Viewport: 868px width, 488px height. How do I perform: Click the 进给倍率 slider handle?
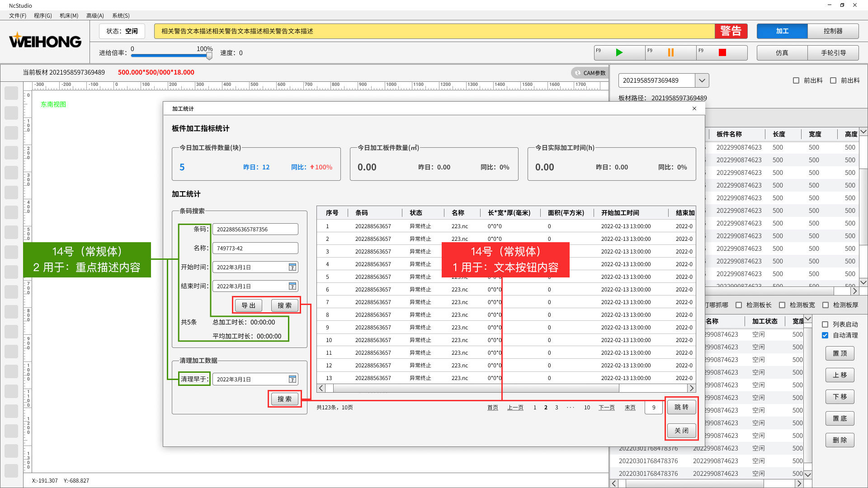pyautogui.click(x=209, y=56)
